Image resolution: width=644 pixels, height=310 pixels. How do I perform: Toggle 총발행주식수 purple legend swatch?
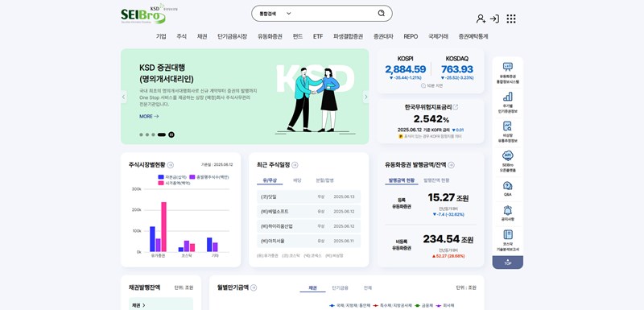192,177
